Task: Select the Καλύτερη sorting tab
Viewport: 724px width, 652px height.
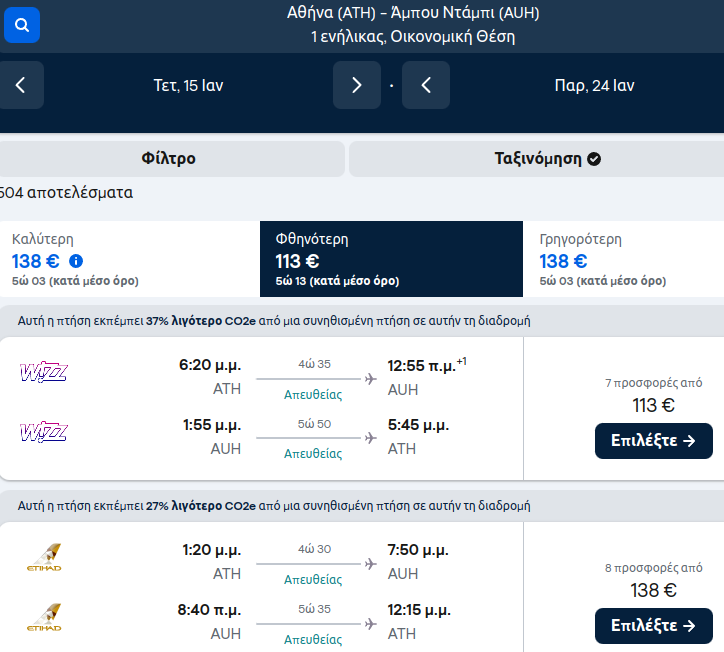Action: [x=130, y=259]
